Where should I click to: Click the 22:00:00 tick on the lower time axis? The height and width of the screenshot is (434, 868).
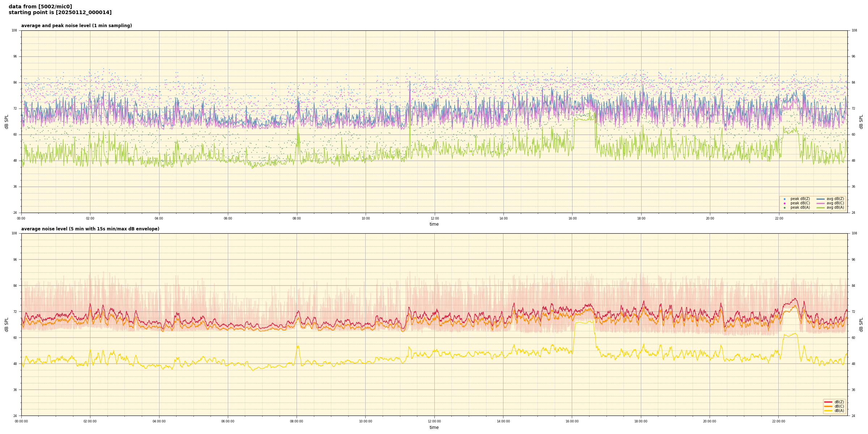pos(779,421)
